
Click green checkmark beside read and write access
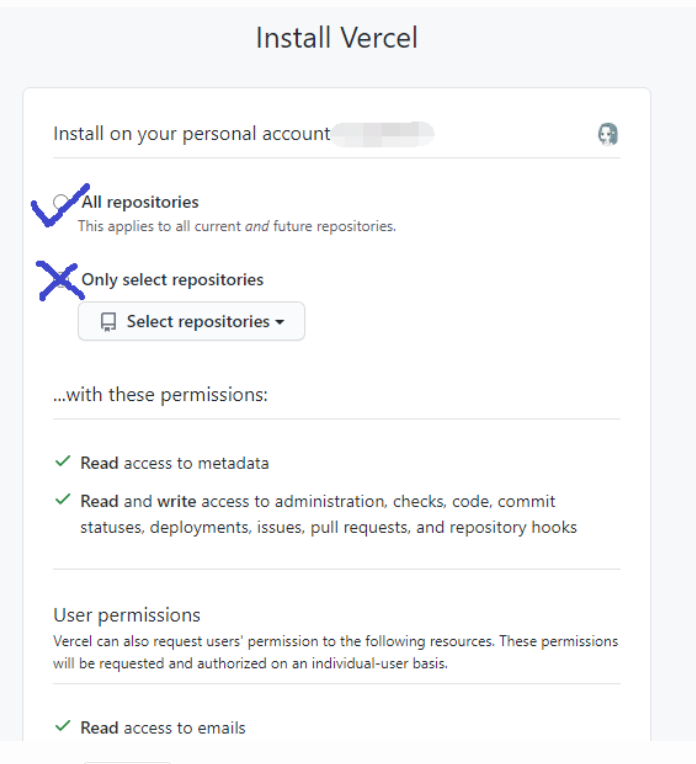(x=63, y=500)
